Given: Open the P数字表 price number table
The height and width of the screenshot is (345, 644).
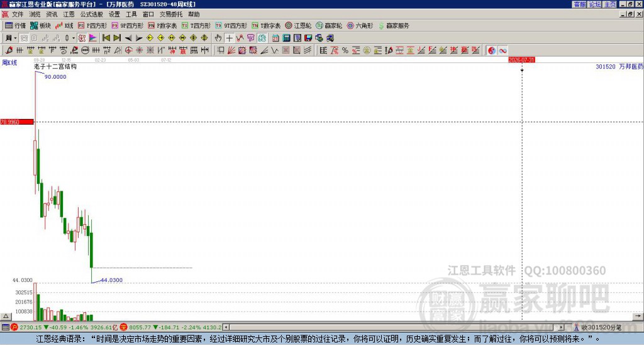Looking at the screenshot, I should (x=162, y=25).
